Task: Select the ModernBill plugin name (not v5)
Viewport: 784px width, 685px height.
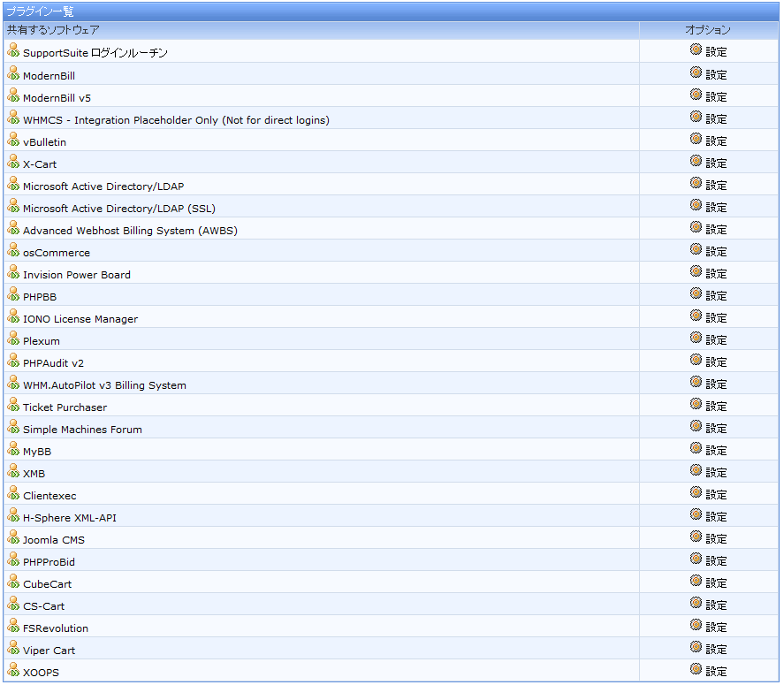Action: 49,76
